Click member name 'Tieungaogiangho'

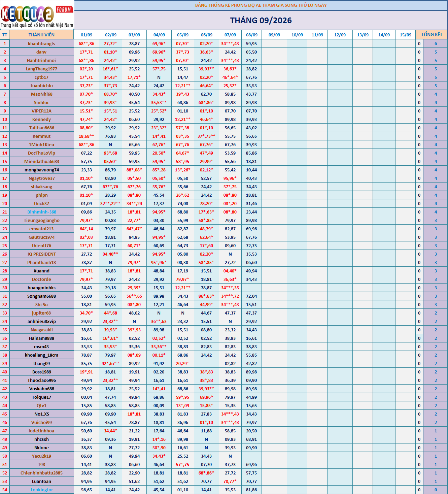pos(41,221)
